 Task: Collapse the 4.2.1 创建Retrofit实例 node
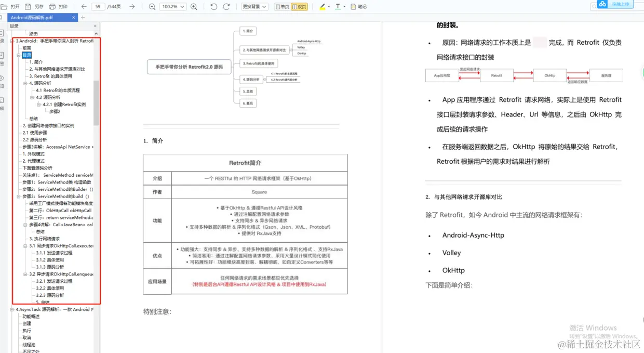(39, 104)
